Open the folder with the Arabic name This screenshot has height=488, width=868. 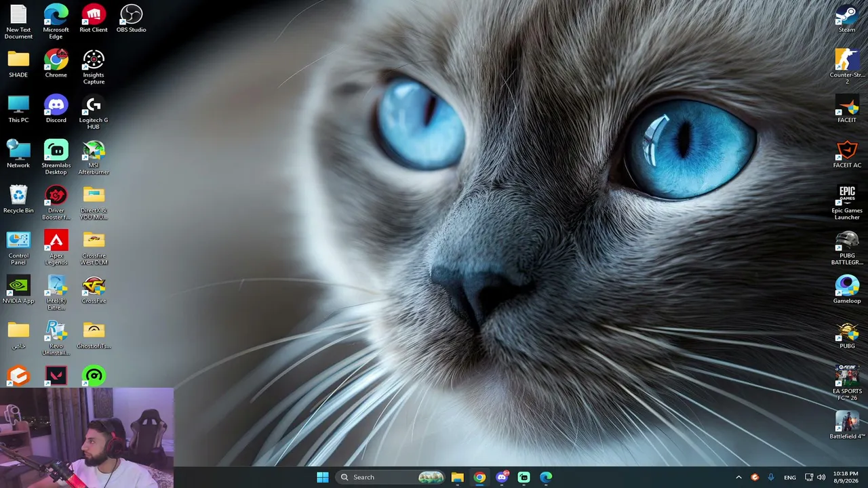pyautogui.click(x=18, y=335)
